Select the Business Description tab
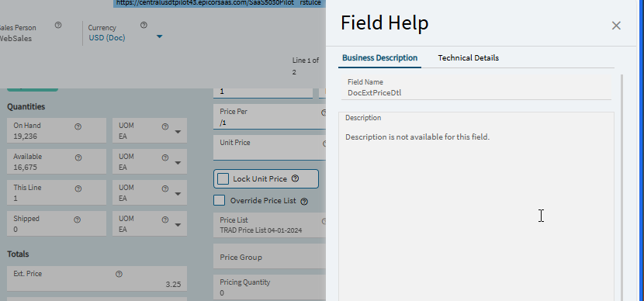The image size is (644, 301). pos(380,58)
